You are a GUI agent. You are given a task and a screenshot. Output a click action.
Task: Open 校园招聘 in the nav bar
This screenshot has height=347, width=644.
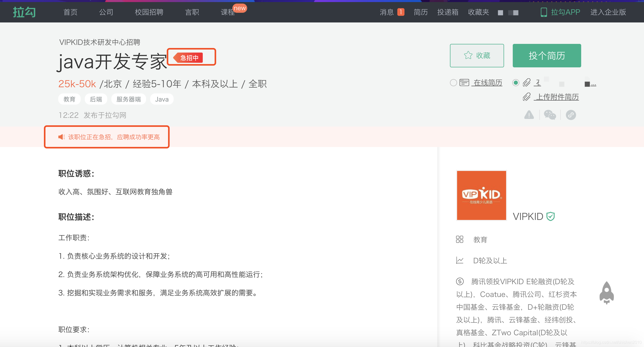click(149, 12)
